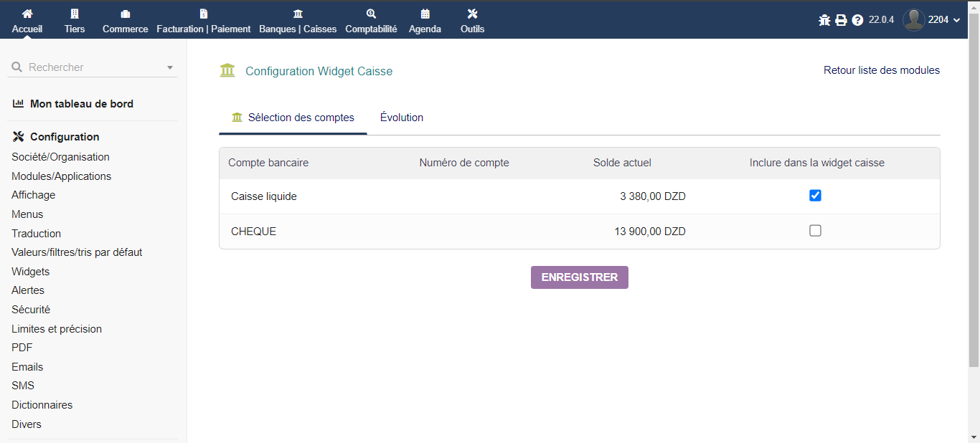
Task: Expand the Rechercher search dropdown arrow
Action: pyautogui.click(x=170, y=67)
